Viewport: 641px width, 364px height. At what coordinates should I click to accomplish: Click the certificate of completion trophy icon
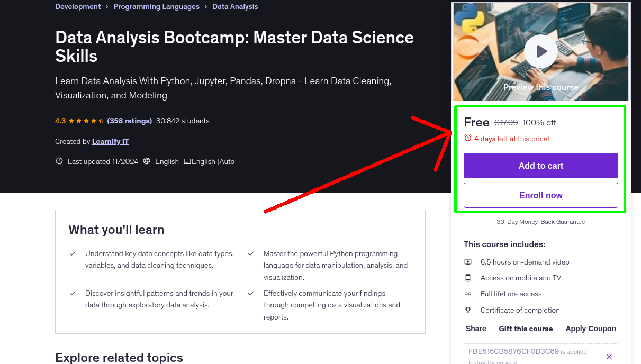pos(468,310)
